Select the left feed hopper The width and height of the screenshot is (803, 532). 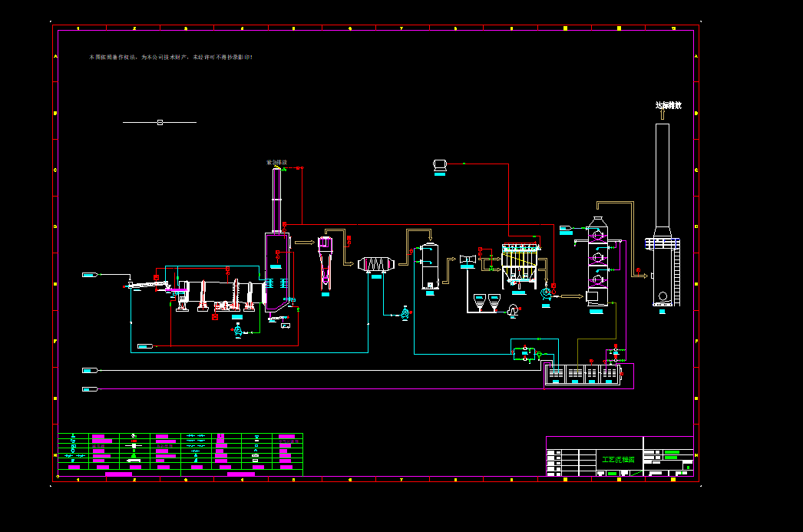[x=479, y=302]
